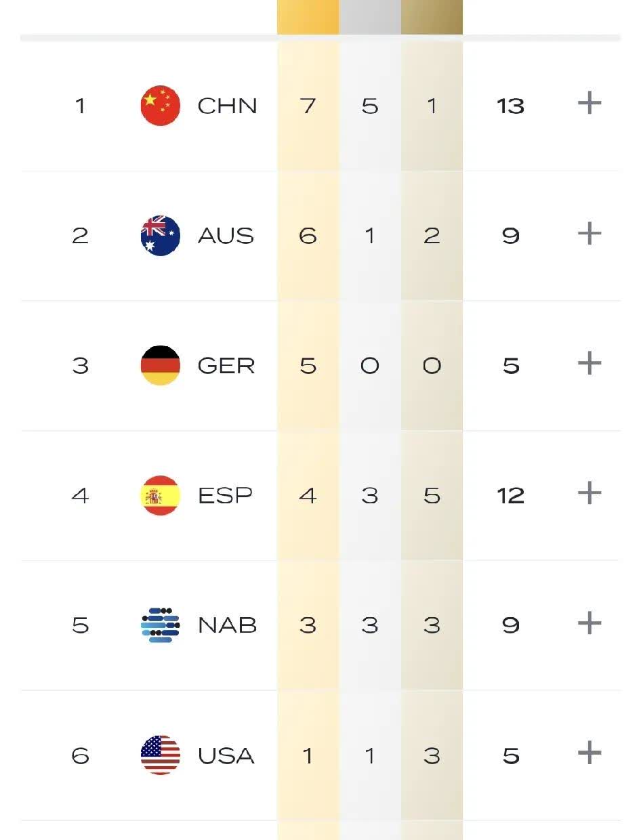Image resolution: width=641 pixels, height=840 pixels.
Task: Open ESP row plus expander
Action: [x=590, y=493]
